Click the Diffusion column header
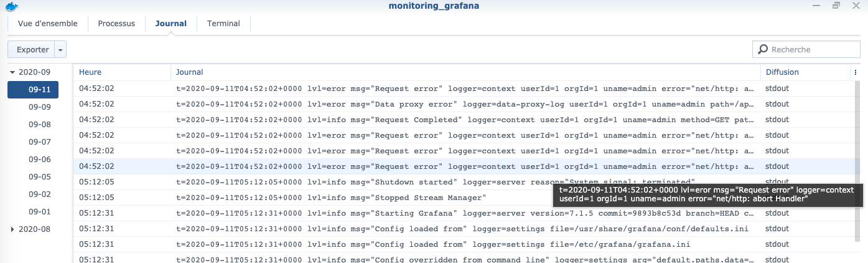Screen dimensions: 868x263 (x=806, y=72)
